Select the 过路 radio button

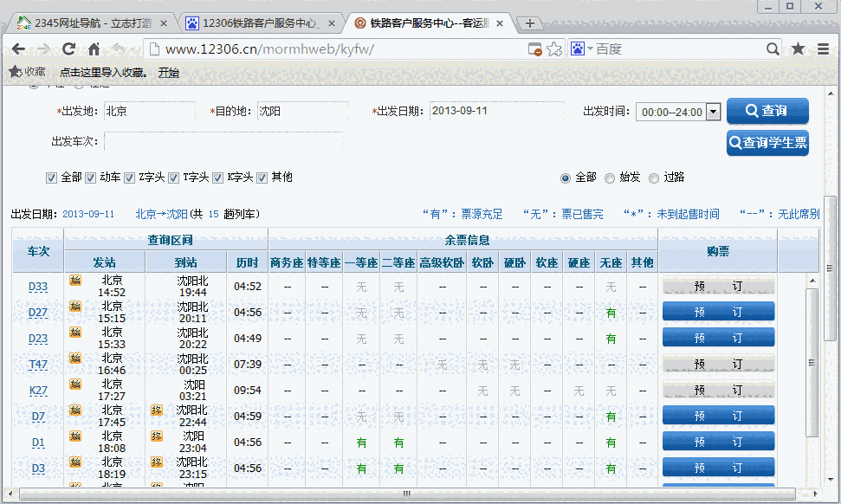(x=654, y=178)
